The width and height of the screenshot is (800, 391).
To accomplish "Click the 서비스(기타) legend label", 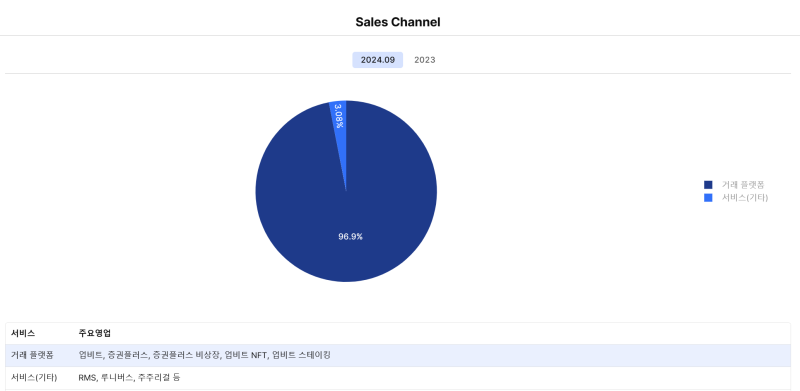I will (x=745, y=198).
